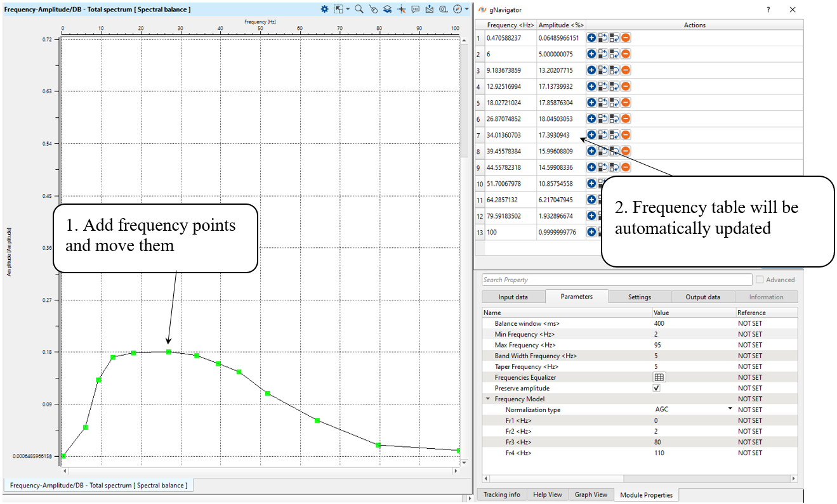The height and width of the screenshot is (504, 837).
Task: Select the magnifier zoom tool
Action: coord(359,10)
